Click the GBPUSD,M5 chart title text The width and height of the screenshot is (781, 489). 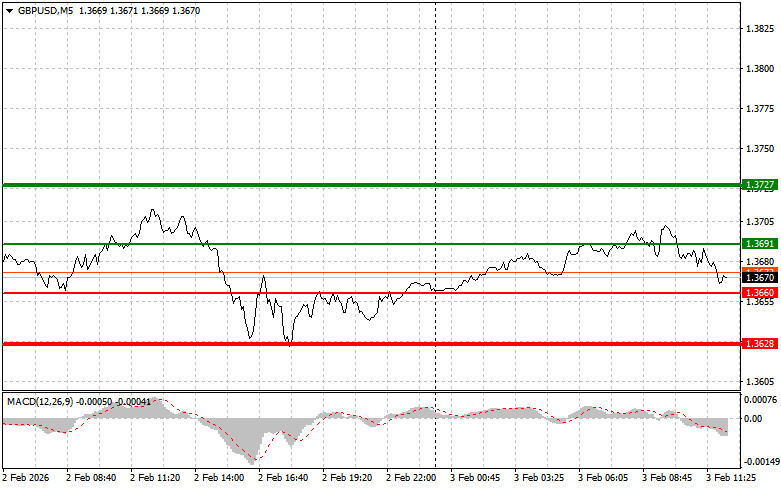coord(45,10)
